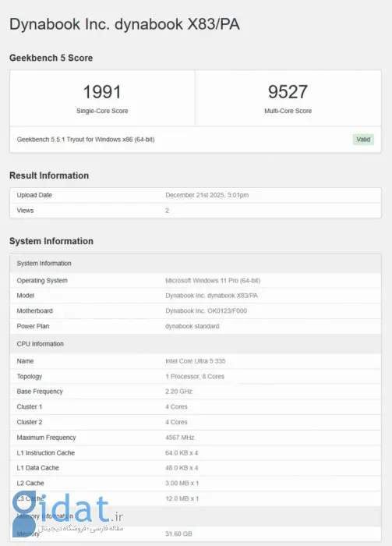The height and width of the screenshot is (546, 392).
Task: Select Microsoft Windows 11 Pro (64-bit) value
Action: [x=213, y=280]
